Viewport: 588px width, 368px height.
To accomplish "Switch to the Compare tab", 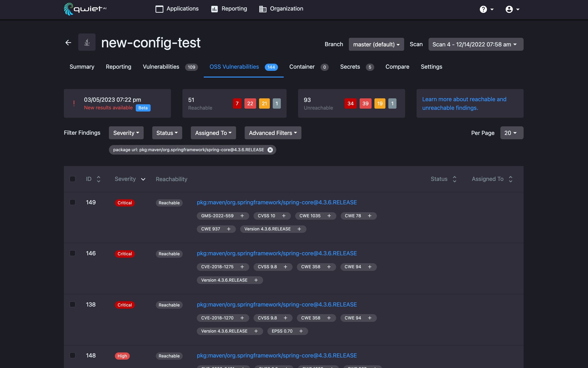I will (397, 67).
